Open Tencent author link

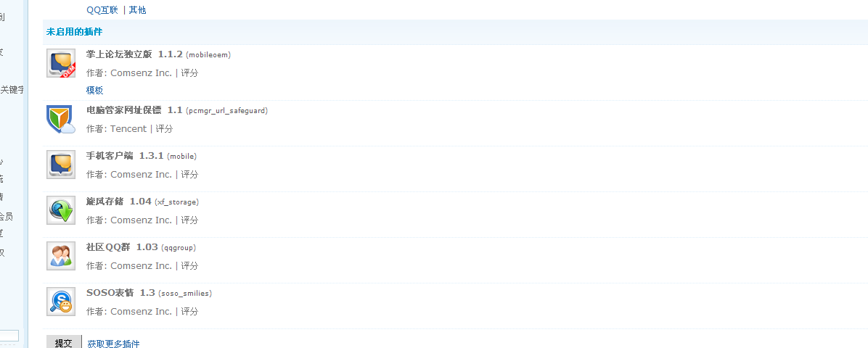click(x=128, y=129)
